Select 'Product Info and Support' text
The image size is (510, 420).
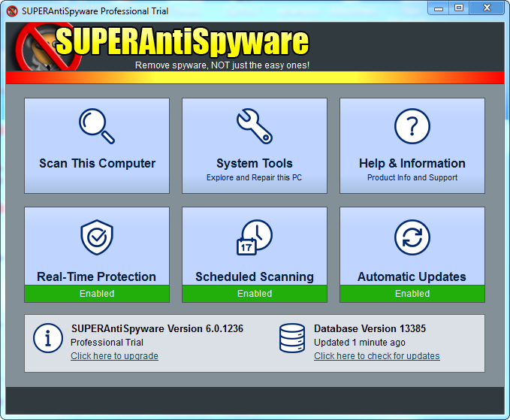412,177
